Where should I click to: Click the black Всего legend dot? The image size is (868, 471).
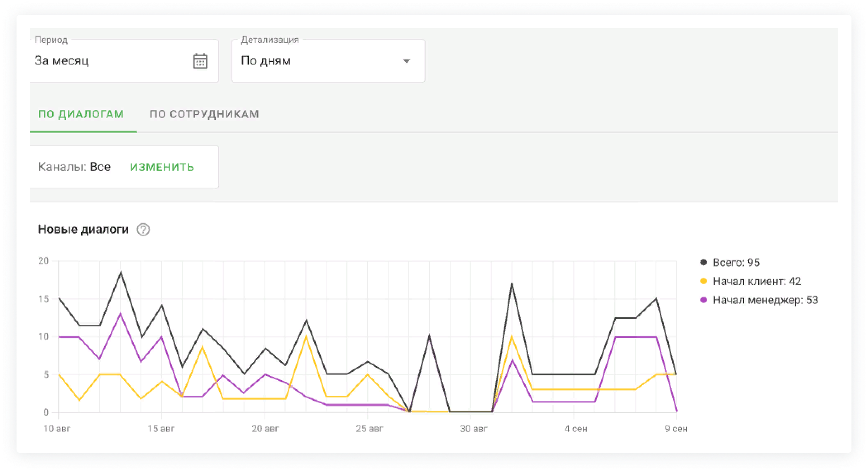703,263
